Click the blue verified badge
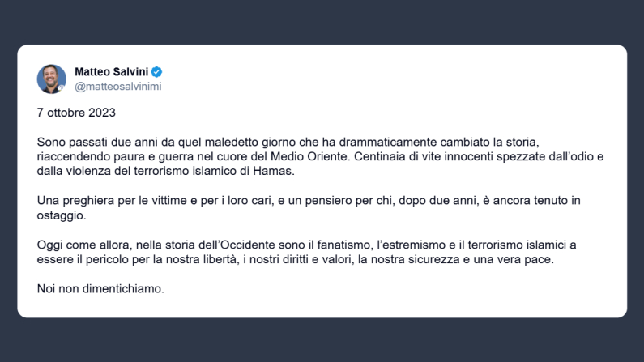The width and height of the screenshot is (644, 362). (157, 72)
